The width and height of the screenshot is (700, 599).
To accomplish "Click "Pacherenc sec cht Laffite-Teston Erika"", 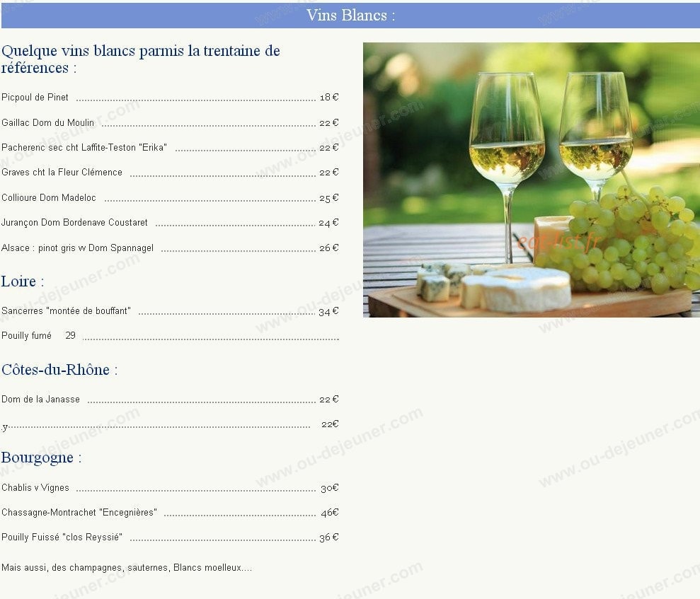I will click(x=84, y=148).
